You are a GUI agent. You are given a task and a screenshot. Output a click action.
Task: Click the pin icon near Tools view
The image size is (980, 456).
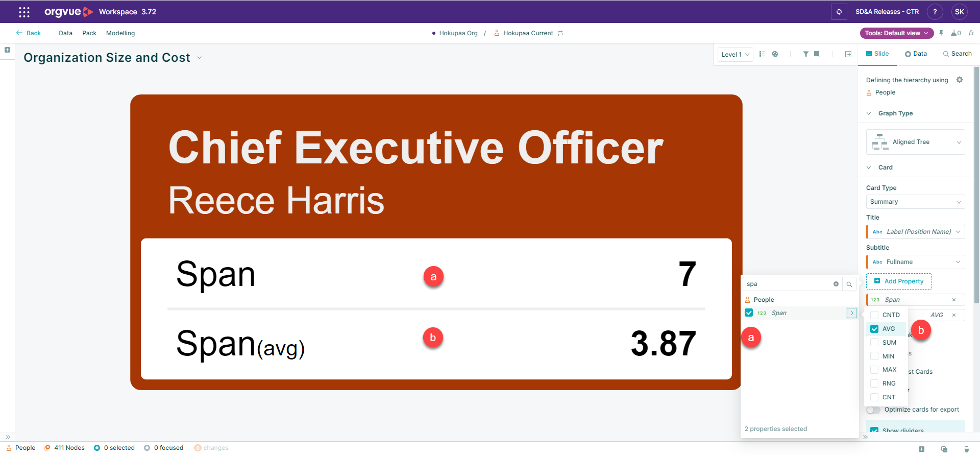tap(941, 33)
